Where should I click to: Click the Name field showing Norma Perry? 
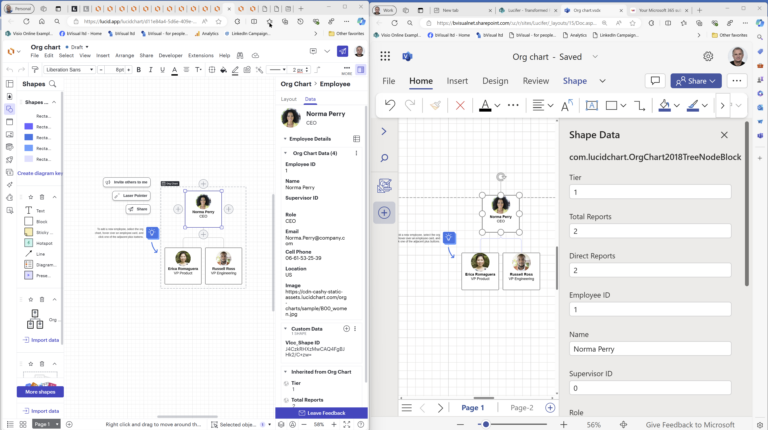click(x=650, y=349)
